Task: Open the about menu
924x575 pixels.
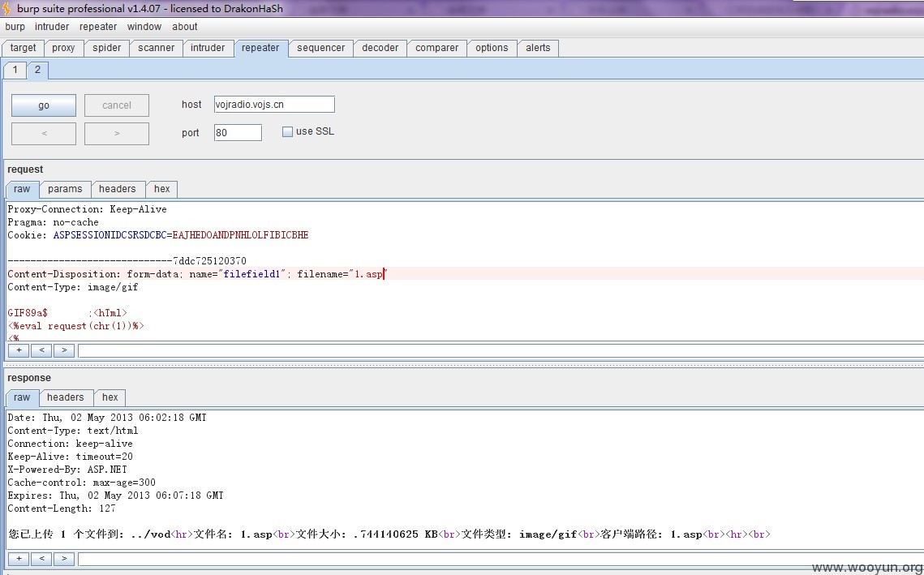Action: click(184, 27)
